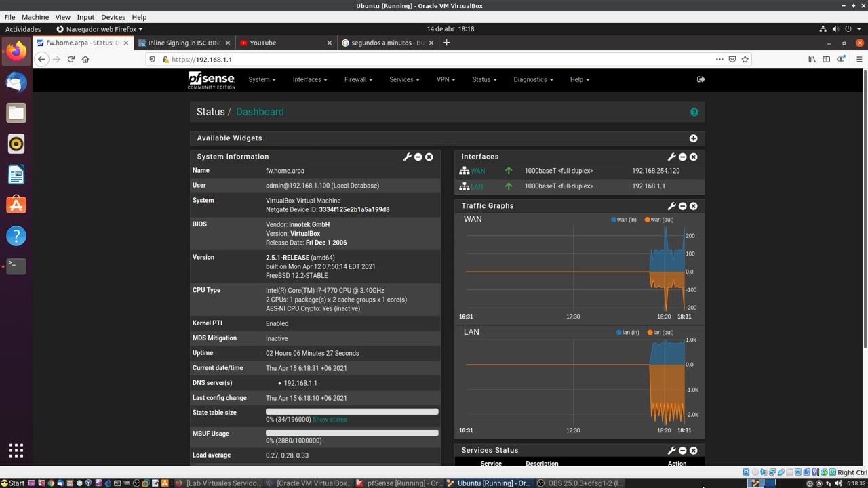Click the MBUF Usage progress bar

click(x=352, y=432)
